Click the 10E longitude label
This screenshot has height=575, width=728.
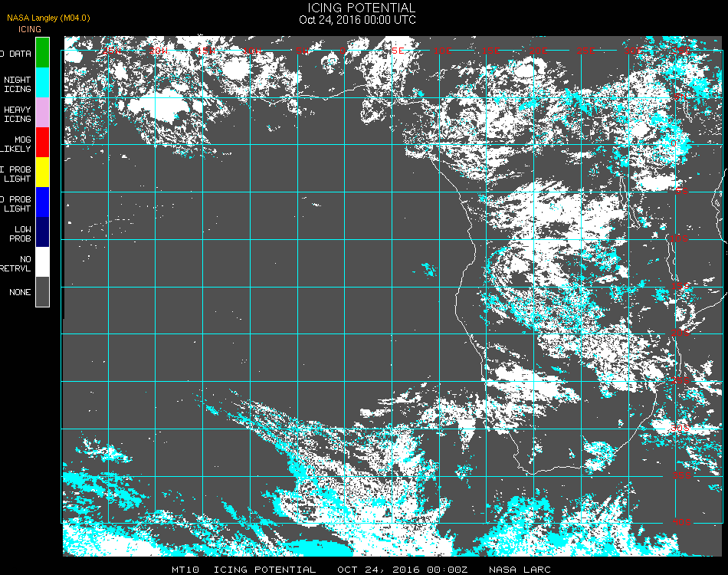[442, 51]
